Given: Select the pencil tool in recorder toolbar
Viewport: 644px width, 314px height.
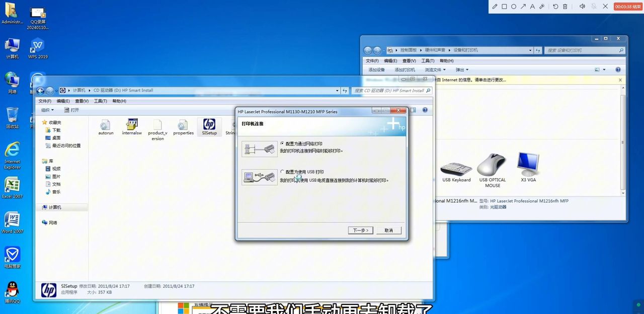Looking at the screenshot, I should [495, 7].
